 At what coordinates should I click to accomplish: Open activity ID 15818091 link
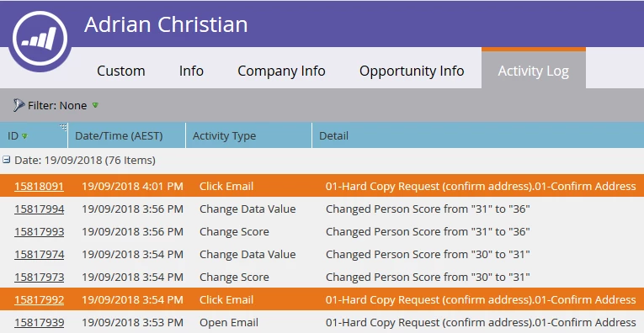click(x=39, y=186)
